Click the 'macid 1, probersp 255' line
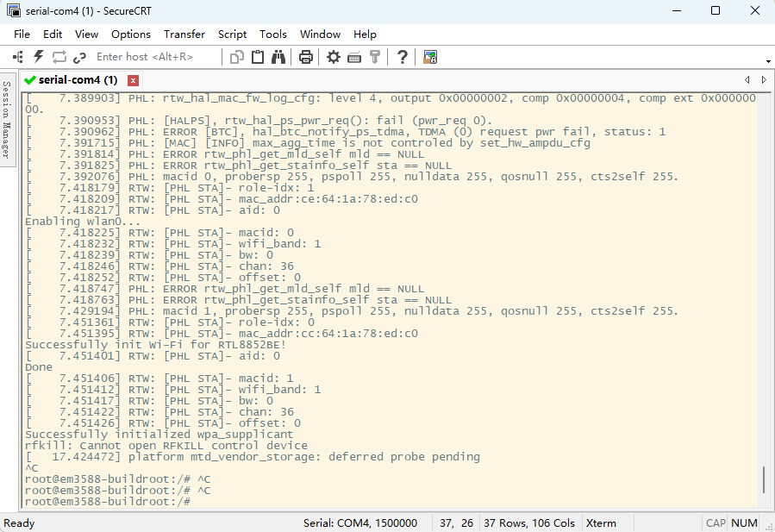 tap(352, 311)
